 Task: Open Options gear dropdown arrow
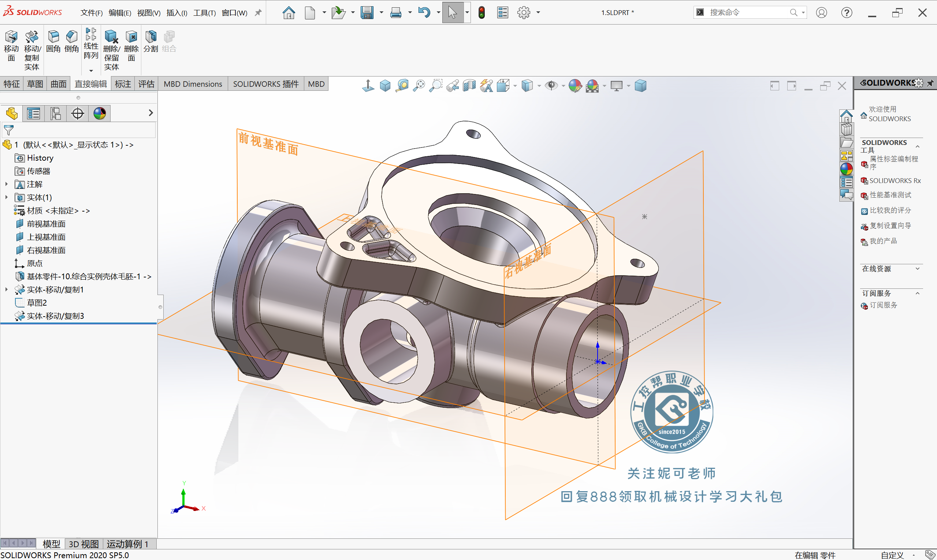(x=538, y=12)
